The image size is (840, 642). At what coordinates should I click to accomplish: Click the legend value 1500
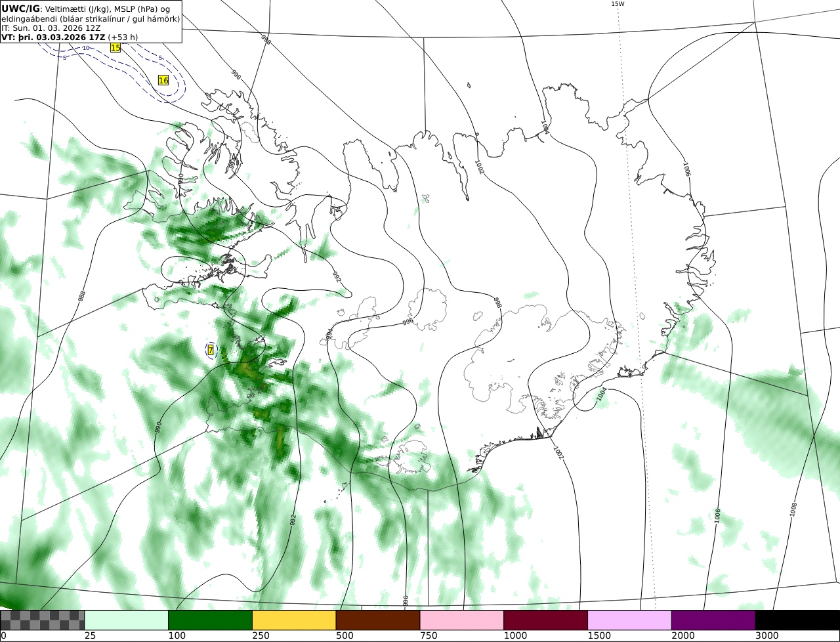tap(599, 636)
